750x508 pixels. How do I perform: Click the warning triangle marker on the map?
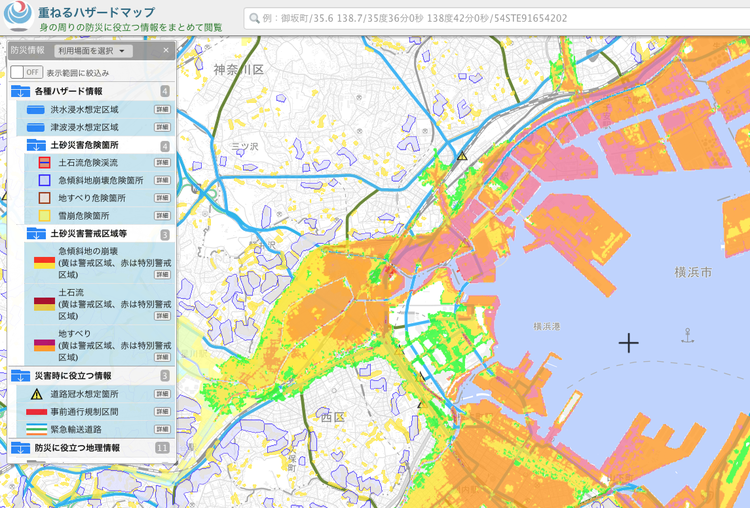[x=462, y=156]
